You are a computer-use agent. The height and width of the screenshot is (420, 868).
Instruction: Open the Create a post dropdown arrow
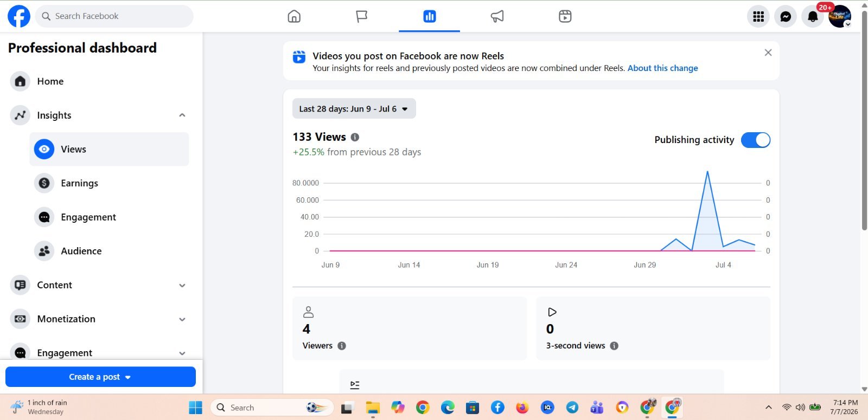click(128, 377)
